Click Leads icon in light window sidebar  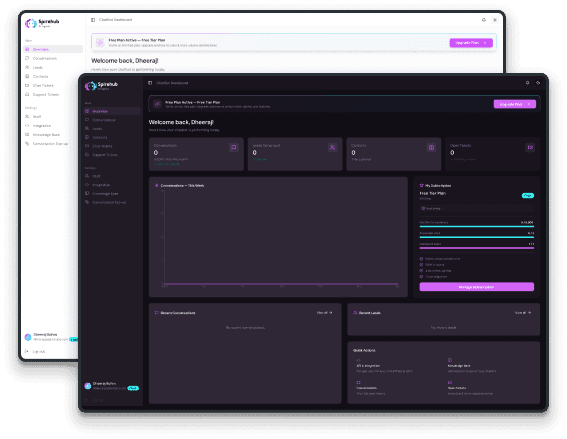[27, 67]
